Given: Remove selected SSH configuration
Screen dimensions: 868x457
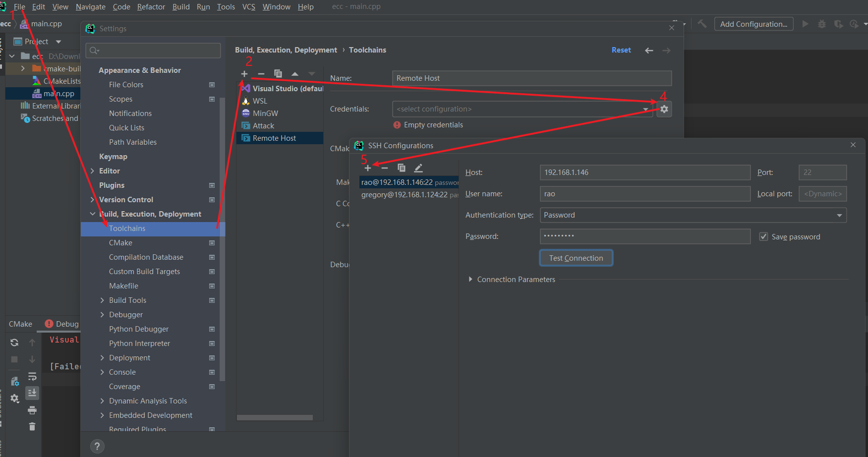Looking at the screenshot, I should [385, 168].
